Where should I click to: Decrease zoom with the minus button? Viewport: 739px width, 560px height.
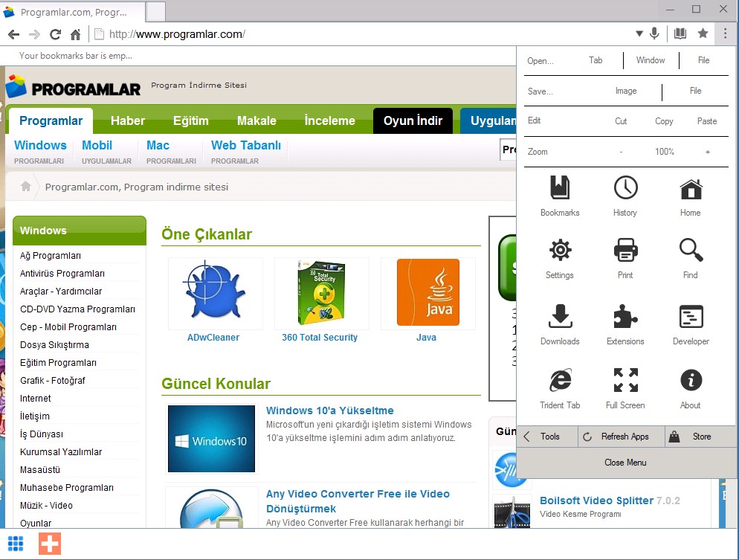click(x=622, y=152)
